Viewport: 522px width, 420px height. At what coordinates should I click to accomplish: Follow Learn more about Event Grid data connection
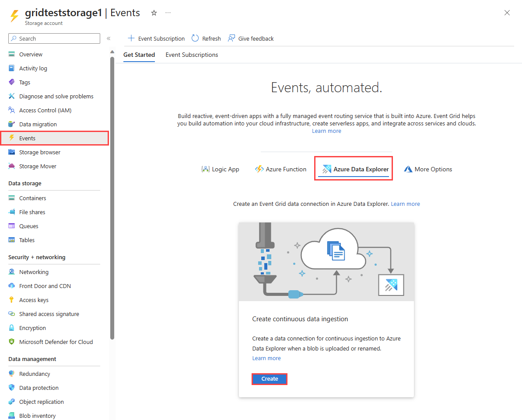pos(405,204)
